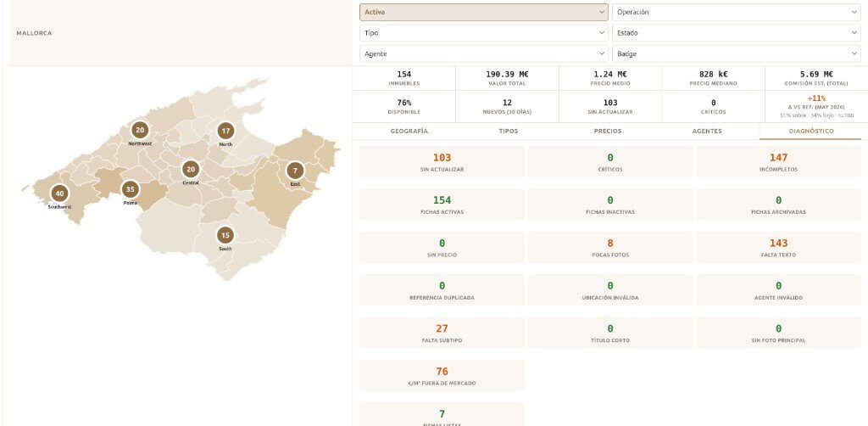This screenshot has height=426, width=868.
Task: Click the 12 Nuevos (30 días) stat
Action: 507,106
